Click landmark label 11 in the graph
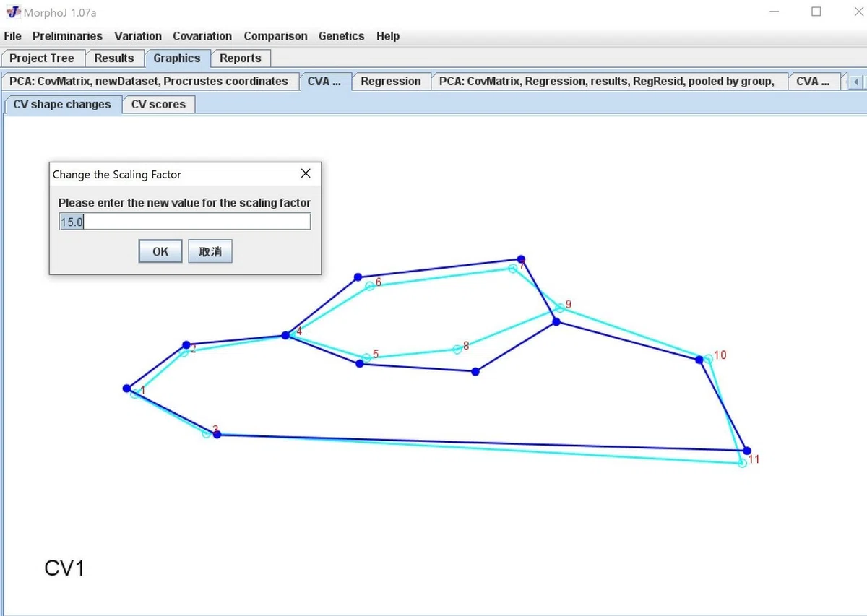 click(754, 459)
